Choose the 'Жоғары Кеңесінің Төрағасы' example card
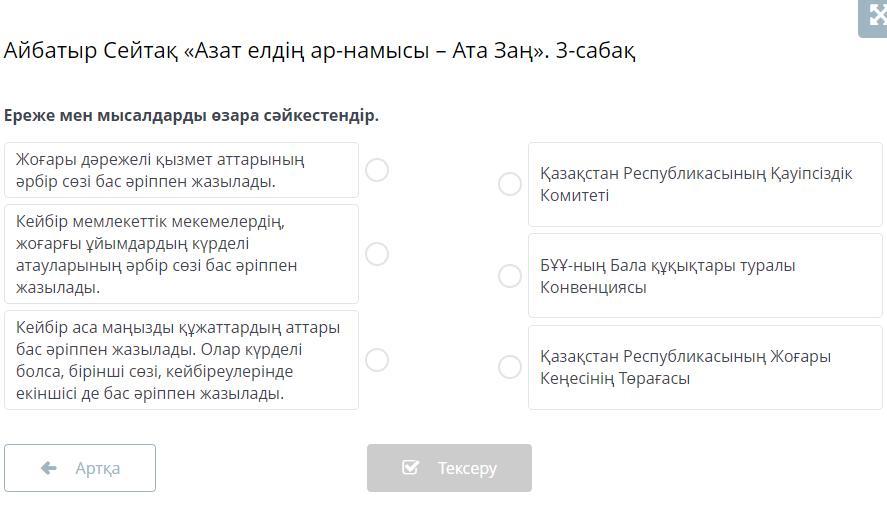This screenshot has width=887, height=524. coord(704,367)
